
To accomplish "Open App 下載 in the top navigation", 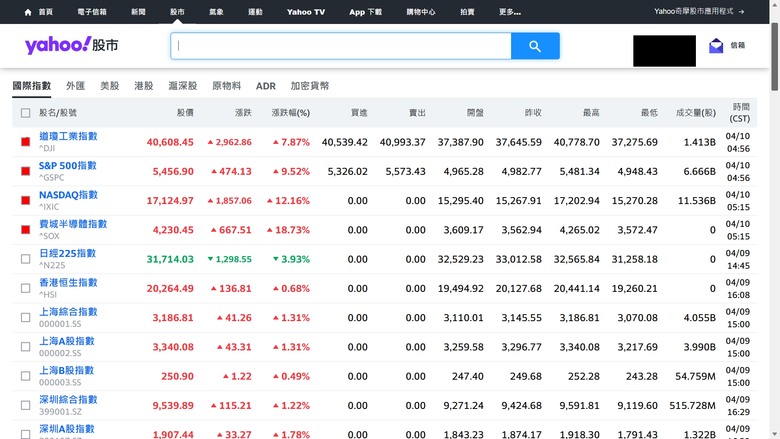I will tap(365, 12).
